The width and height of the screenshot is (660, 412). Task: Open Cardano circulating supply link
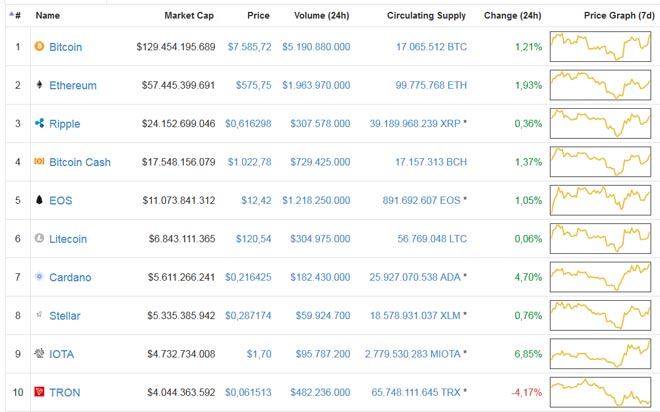coord(414,277)
